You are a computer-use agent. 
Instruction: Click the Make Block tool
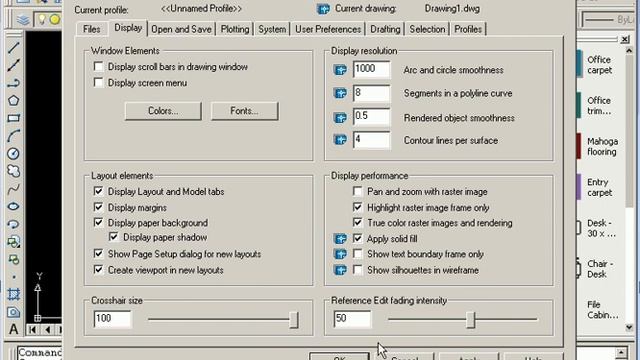coord(13,260)
